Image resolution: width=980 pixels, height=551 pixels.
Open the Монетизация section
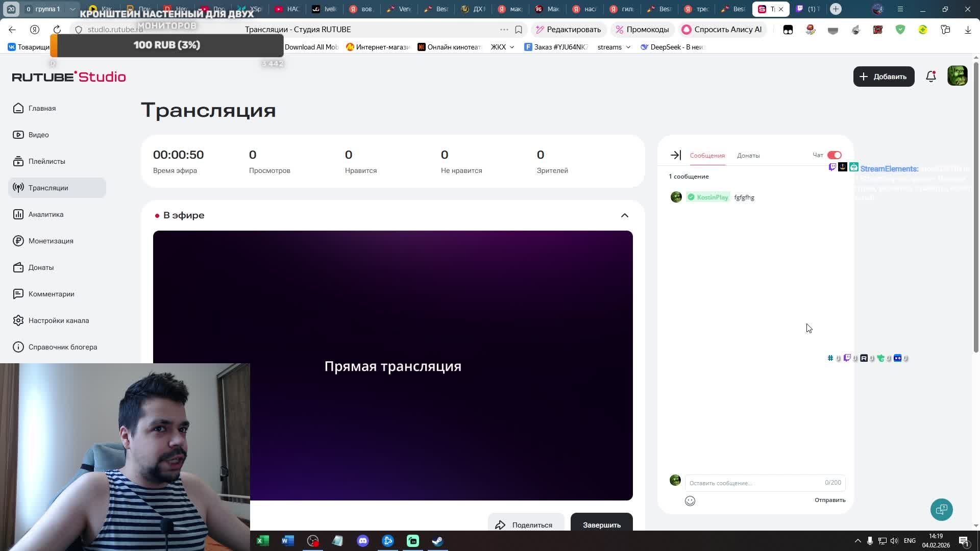pyautogui.click(x=51, y=241)
